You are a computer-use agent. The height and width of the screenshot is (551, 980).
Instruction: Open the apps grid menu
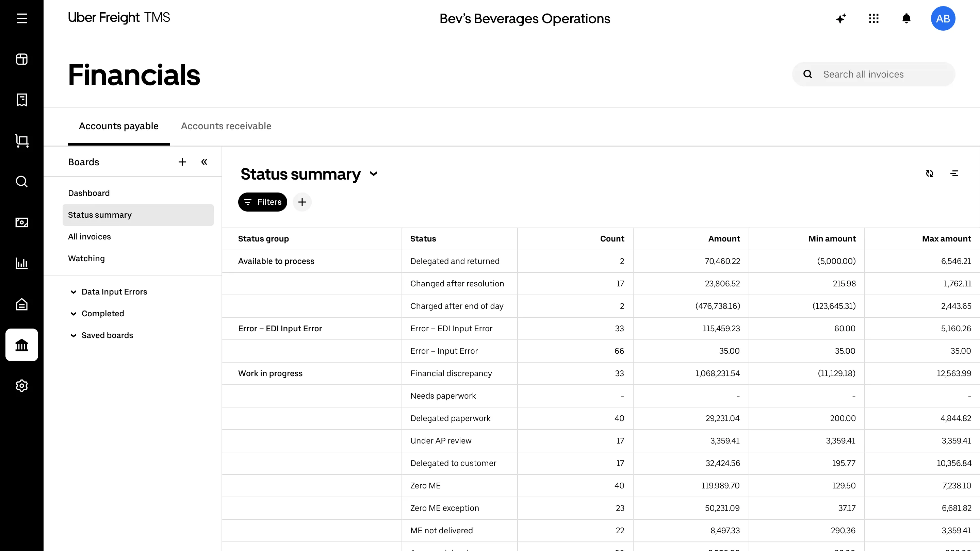click(x=873, y=18)
